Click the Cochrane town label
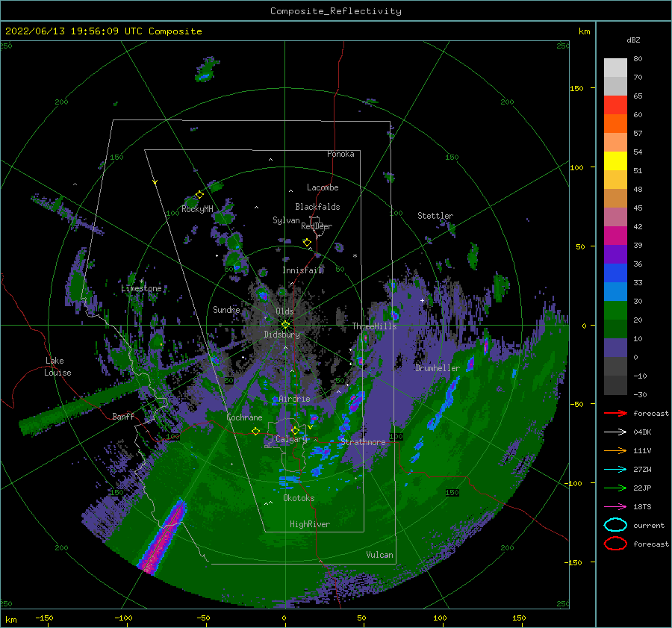The height and width of the screenshot is (628, 672). (244, 417)
